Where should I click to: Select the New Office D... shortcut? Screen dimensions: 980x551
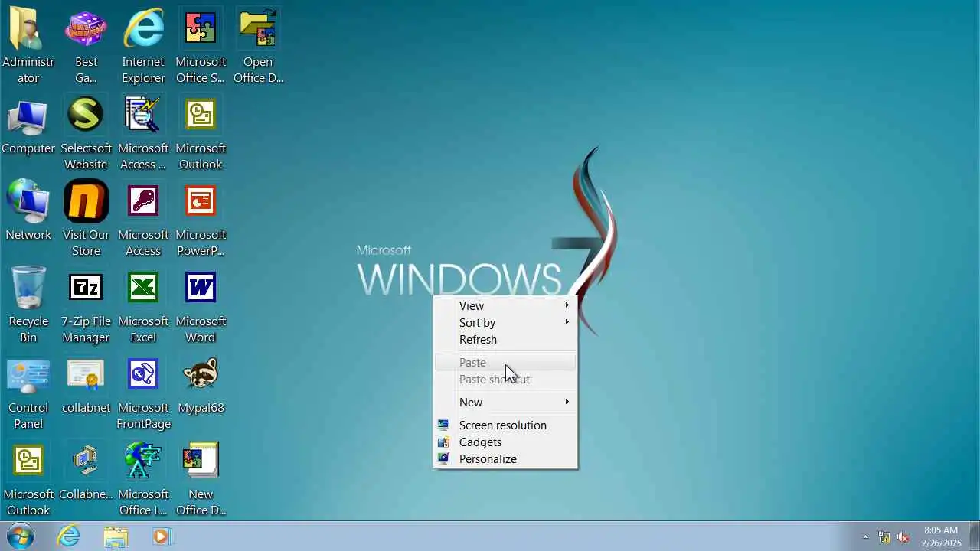pos(201,478)
